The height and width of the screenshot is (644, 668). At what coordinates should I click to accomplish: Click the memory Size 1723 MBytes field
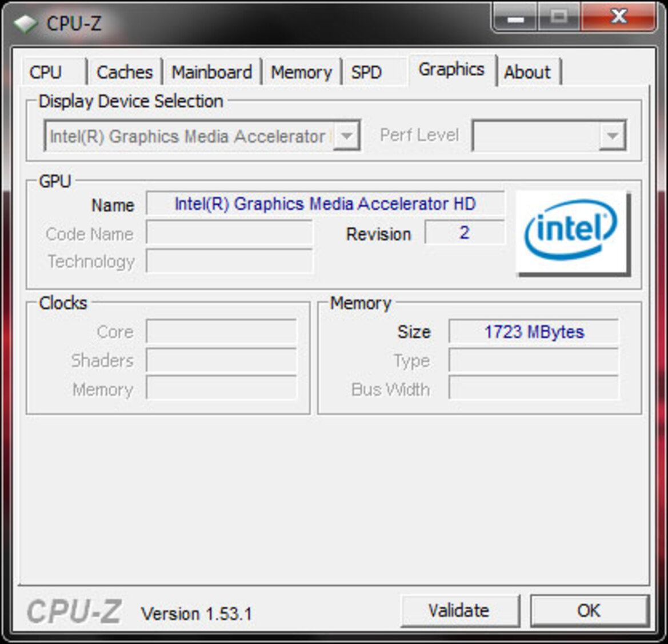[533, 331]
